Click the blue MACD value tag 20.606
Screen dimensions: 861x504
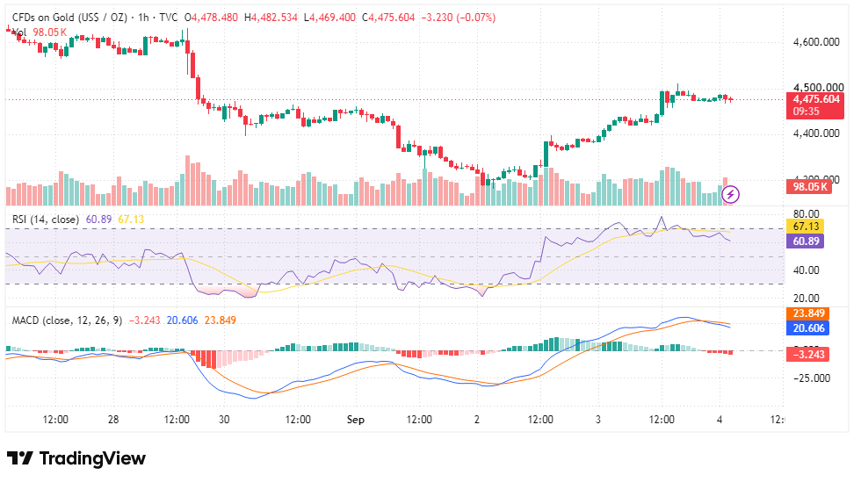point(807,328)
